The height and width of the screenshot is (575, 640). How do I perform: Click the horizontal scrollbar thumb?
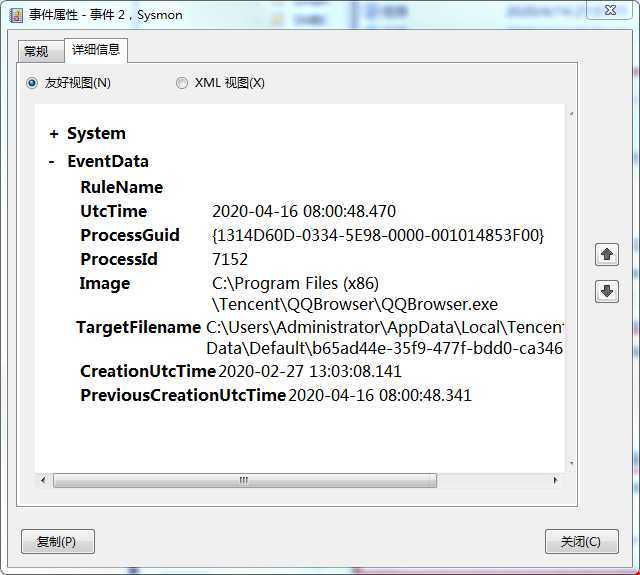click(245, 480)
